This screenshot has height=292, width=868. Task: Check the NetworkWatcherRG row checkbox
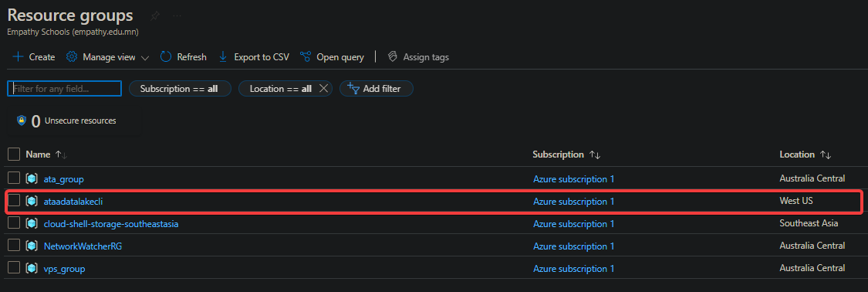tap(14, 245)
